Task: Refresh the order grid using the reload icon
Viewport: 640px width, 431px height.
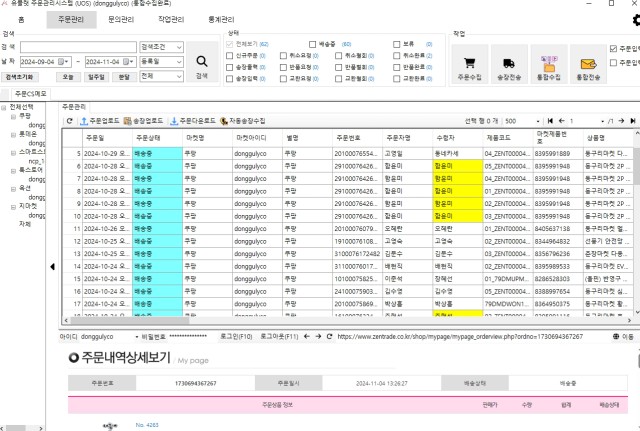Action: [69, 121]
